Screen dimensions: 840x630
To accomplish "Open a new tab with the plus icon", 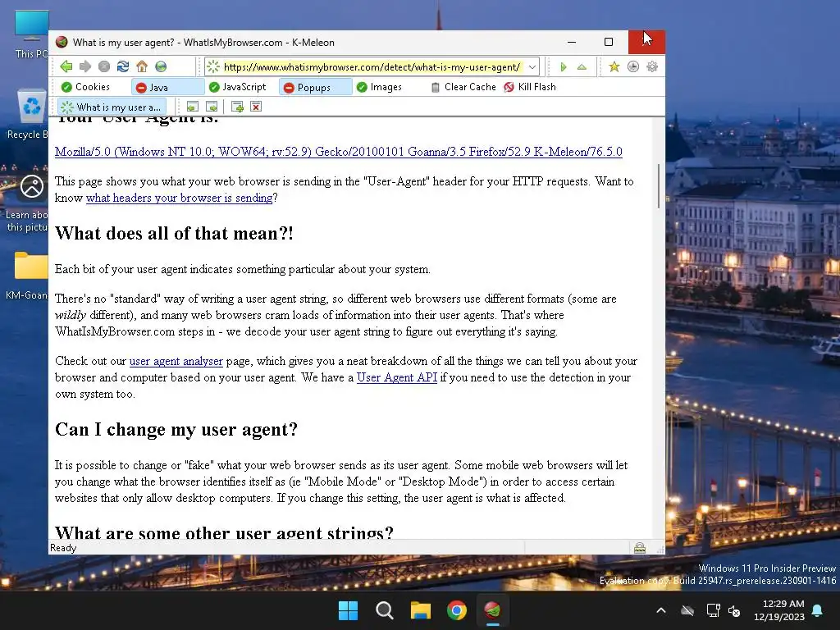I will [x=237, y=107].
